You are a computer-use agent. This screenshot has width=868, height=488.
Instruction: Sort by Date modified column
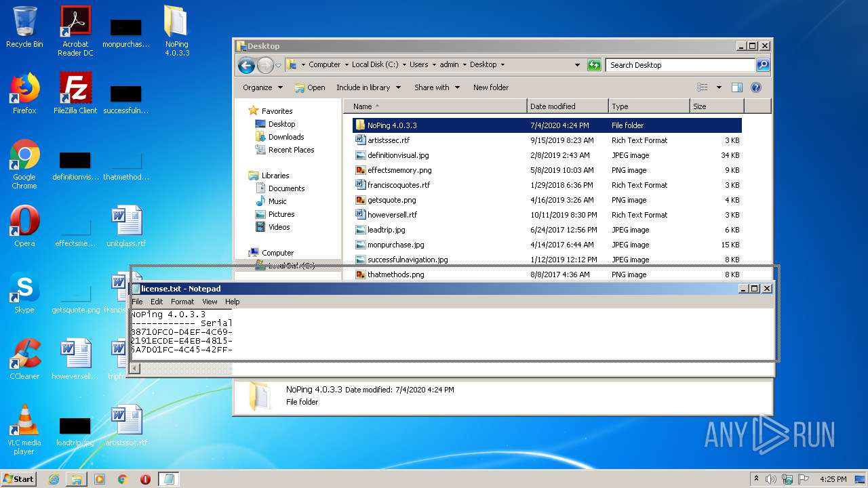[568, 106]
